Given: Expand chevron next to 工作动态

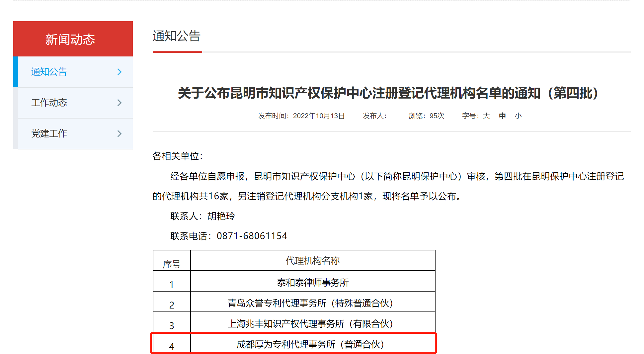Looking at the screenshot, I should (x=120, y=103).
